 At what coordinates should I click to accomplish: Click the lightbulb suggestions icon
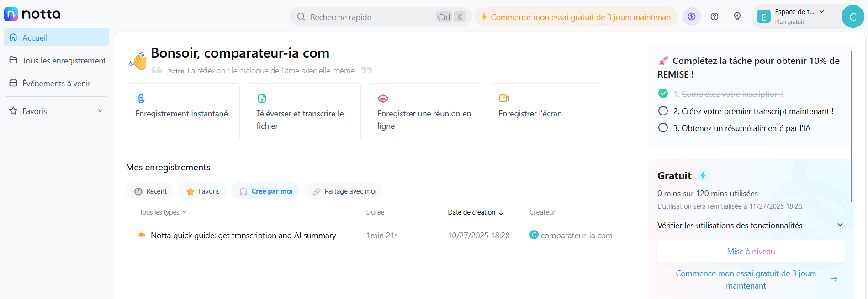737,17
